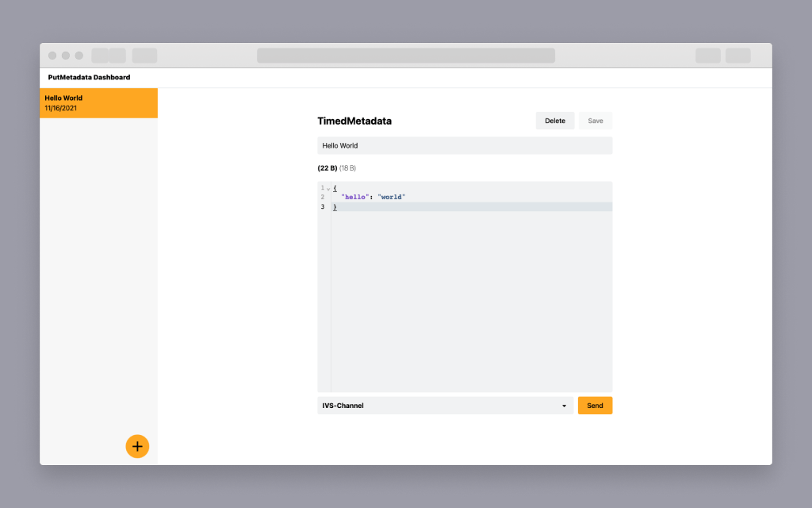Click the 11/16/2021 date in the sidebar
Viewport: 812px width, 508px height.
pos(64,107)
